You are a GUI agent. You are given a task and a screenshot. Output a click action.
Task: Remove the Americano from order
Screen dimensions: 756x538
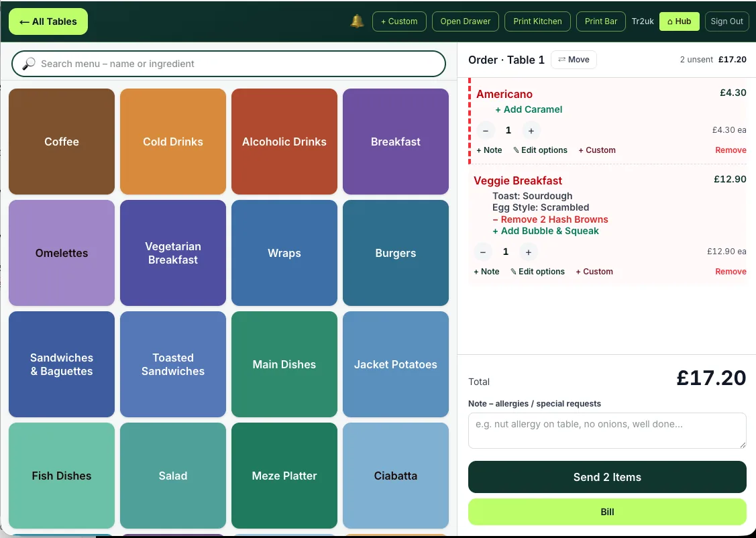731,150
